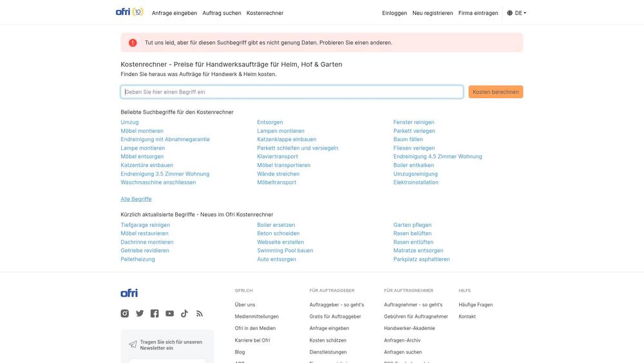The height and width of the screenshot is (363, 644).
Task: Open Anfrage eingeben in top navigation
Action: (175, 13)
